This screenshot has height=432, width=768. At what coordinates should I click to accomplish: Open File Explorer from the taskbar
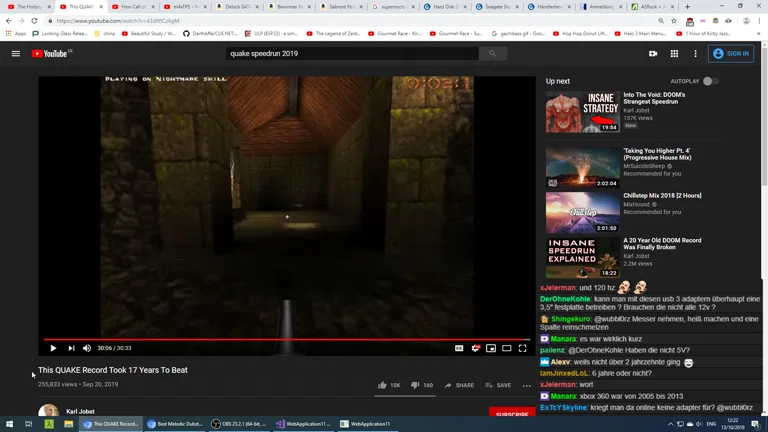(69, 424)
